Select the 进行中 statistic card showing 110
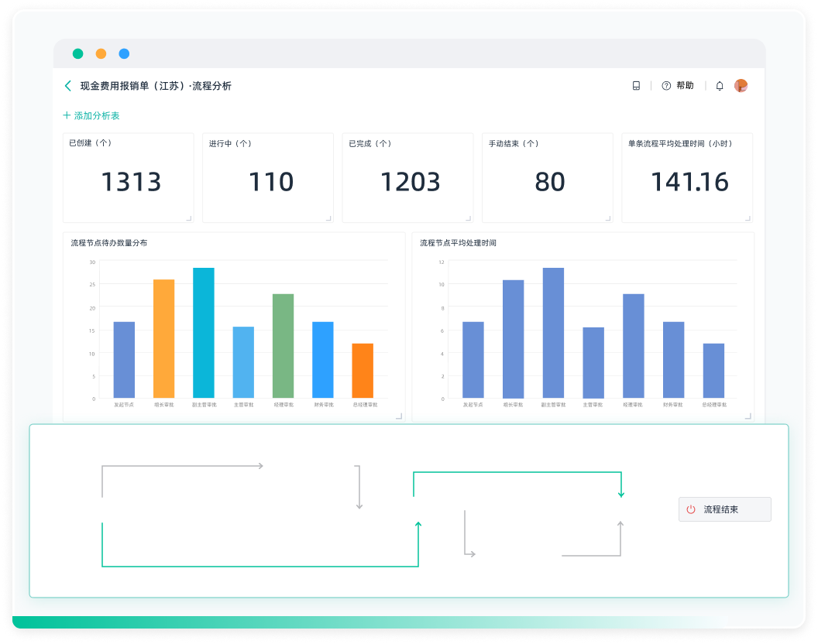The width and height of the screenshot is (818, 644). (268, 178)
